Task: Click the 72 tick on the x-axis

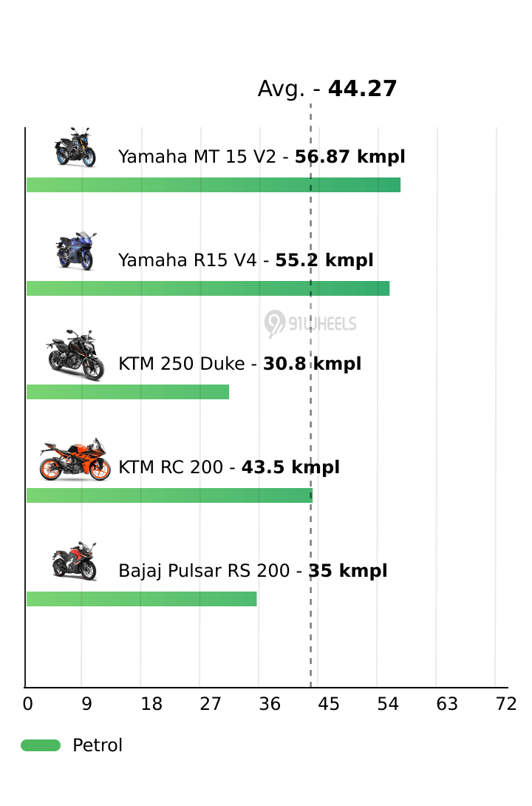Action: pos(506,704)
